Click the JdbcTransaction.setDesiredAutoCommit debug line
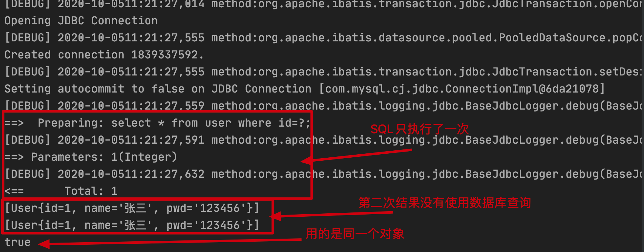Screen dimensions: 644x252 (324, 72)
